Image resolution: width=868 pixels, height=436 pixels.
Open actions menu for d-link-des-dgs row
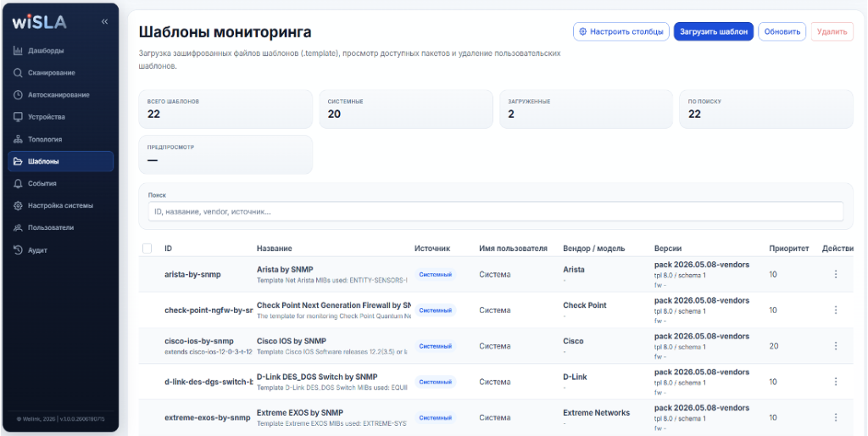point(835,382)
